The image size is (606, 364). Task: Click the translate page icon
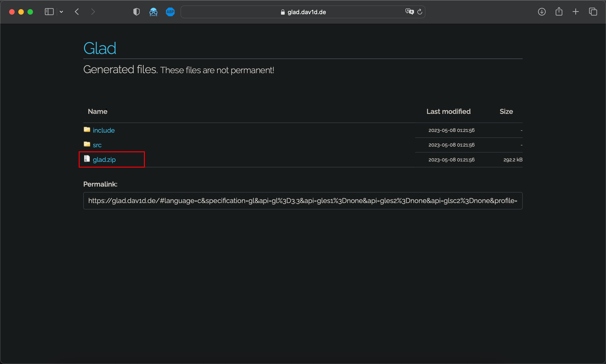coord(409,11)
